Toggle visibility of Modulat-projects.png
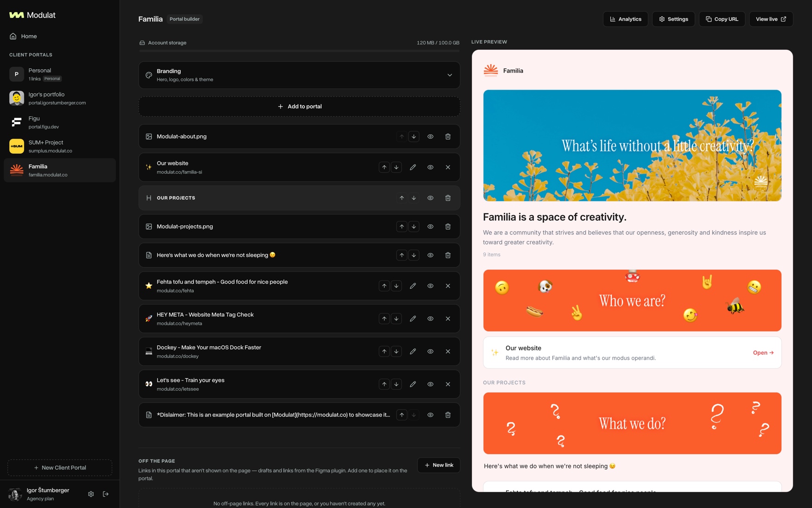 [x=430, y=227]
